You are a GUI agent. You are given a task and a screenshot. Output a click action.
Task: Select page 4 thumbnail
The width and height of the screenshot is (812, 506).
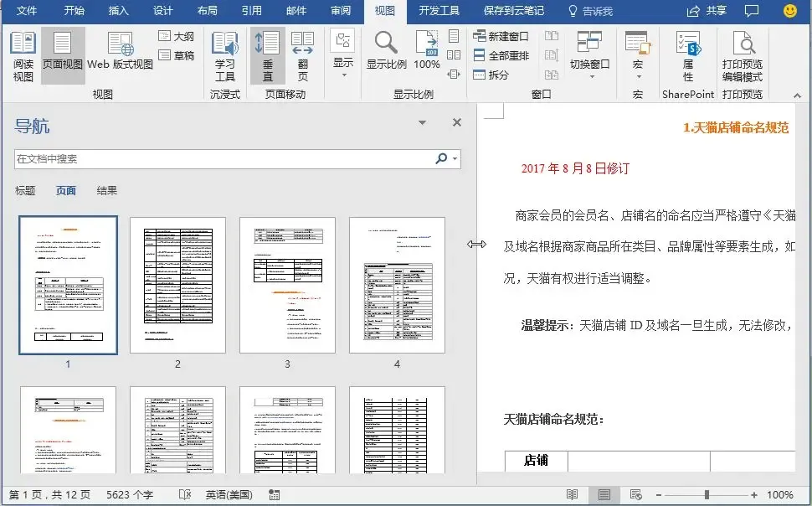397,285
